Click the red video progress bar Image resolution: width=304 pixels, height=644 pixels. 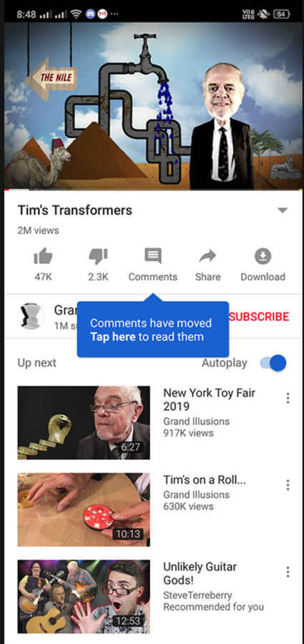pyautogui.click(x=16, y=190)
